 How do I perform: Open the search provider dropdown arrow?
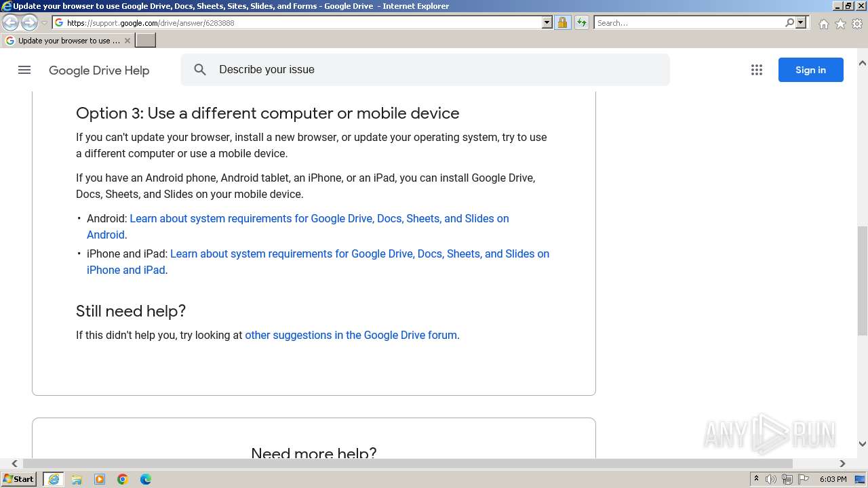click(x=801, y=23)
